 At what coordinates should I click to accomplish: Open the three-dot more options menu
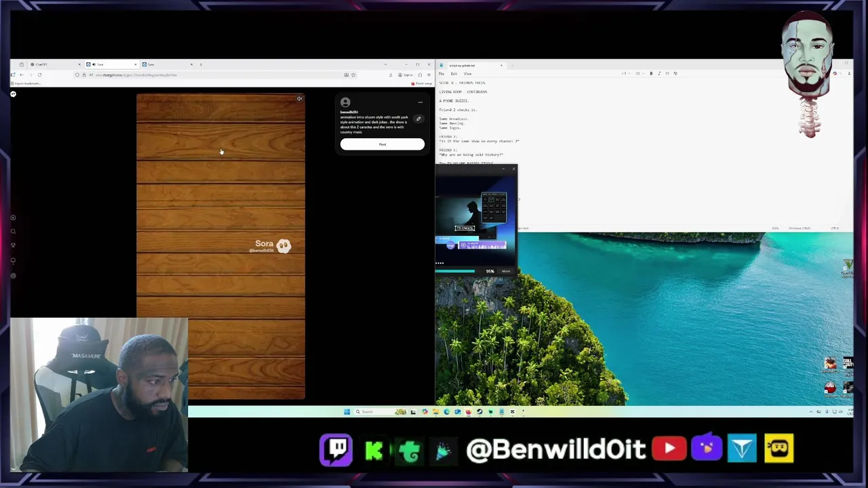(420, 102)
